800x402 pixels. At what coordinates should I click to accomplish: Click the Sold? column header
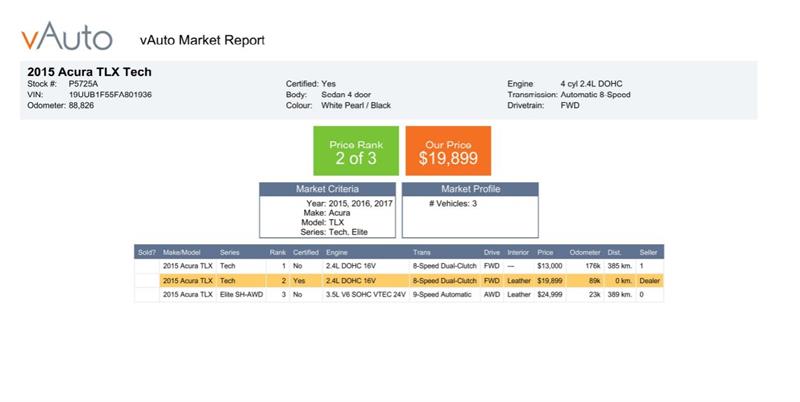tap(147, 252)
